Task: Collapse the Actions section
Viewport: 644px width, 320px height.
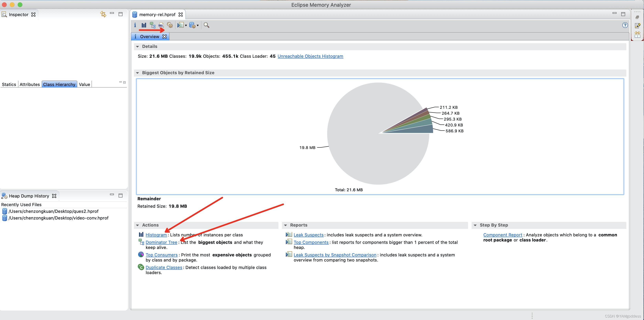Action: click(x=137, y=225)
